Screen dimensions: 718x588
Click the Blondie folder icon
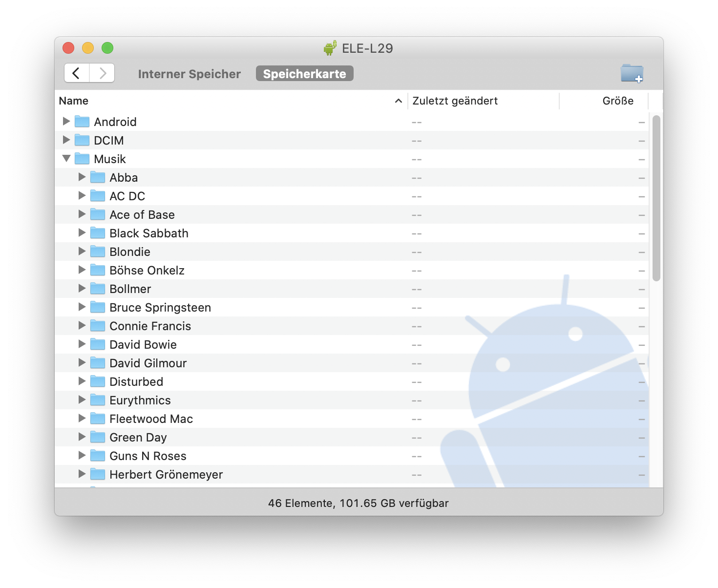point(98,251)
